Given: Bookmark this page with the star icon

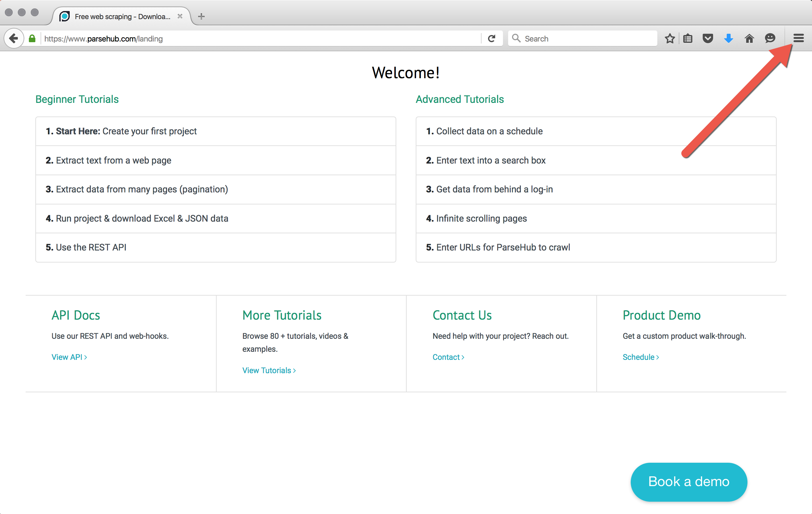Looking at the screenshot, I should pos(670,39).
